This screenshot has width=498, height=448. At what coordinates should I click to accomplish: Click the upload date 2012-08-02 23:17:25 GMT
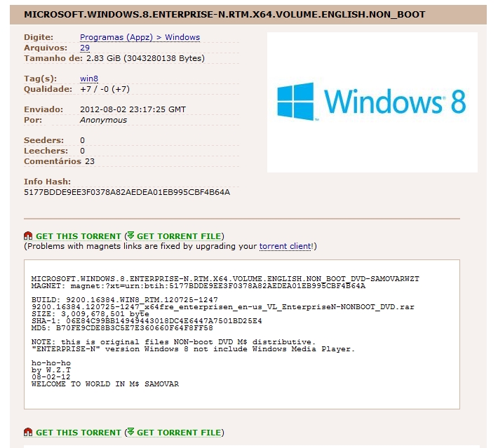133,109
